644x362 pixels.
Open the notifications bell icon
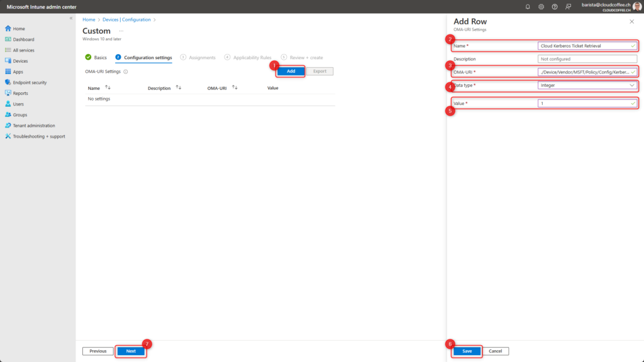[528, 6]
